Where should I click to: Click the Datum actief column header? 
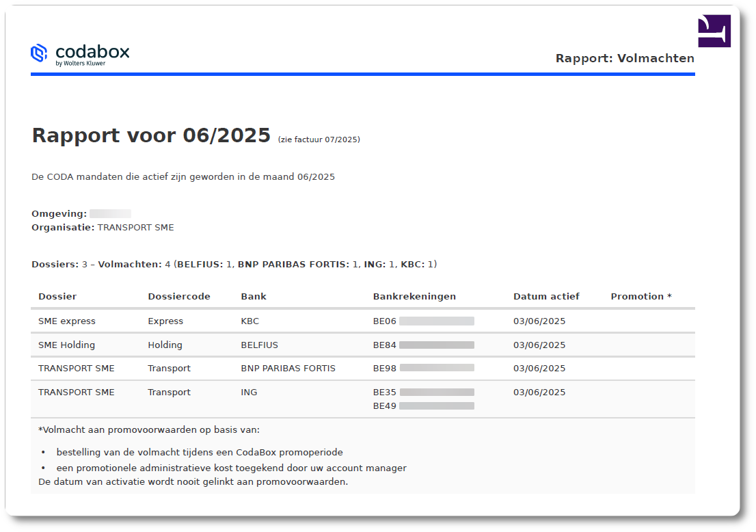pos(546,296)
